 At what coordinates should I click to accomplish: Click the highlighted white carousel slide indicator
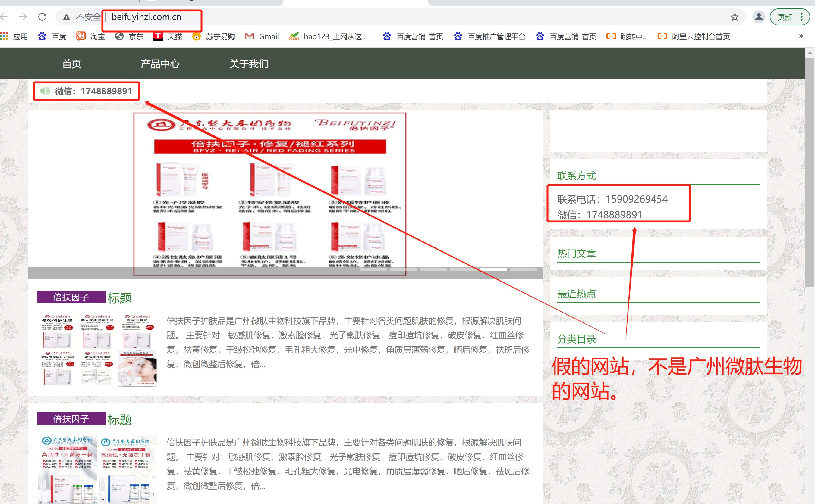tap(493, 269)
